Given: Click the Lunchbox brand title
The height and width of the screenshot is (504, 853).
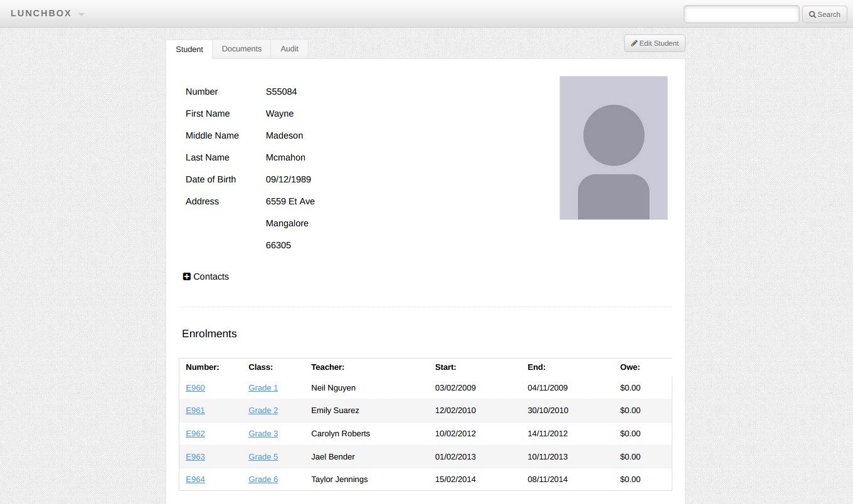Looking at the screenshot, I should pos(41,14).
